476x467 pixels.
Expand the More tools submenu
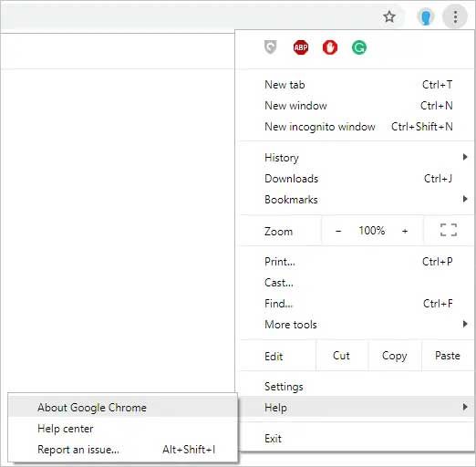[355, 325]
